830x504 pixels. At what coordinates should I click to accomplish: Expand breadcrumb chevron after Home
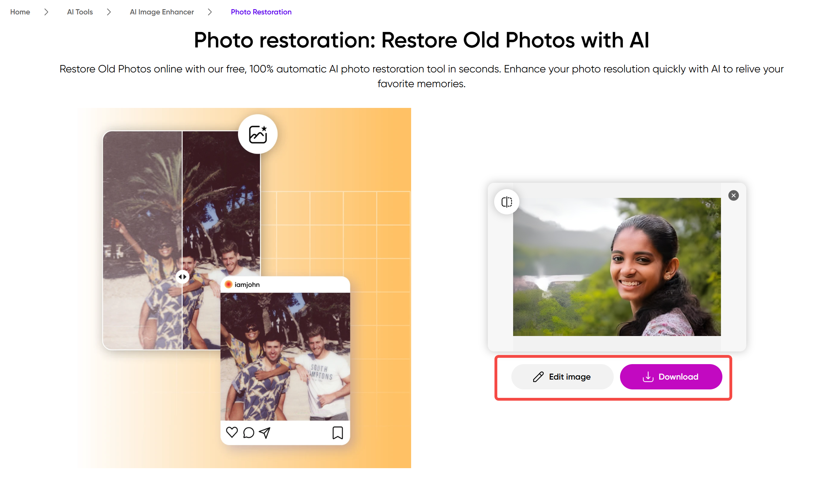(46, 12)
